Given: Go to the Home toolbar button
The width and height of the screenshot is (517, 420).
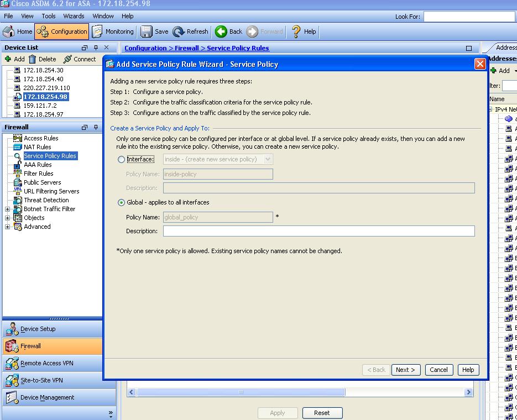Looking at the screenshot, I should [18, 32].
